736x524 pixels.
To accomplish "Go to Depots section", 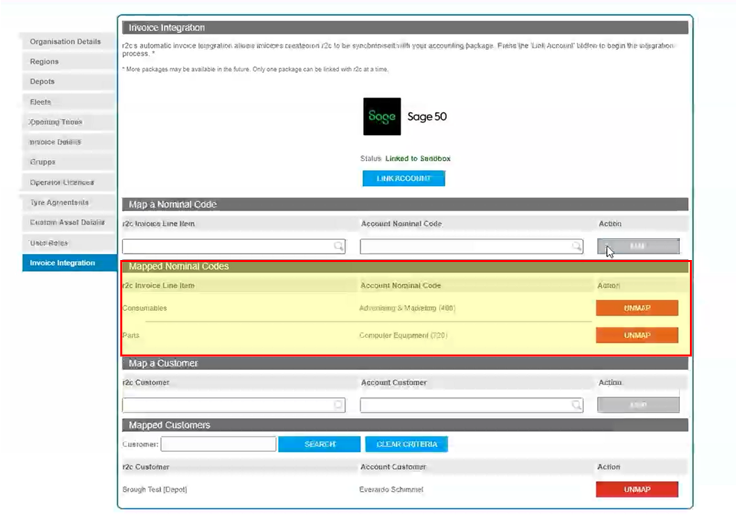I will tap(69, 82).
